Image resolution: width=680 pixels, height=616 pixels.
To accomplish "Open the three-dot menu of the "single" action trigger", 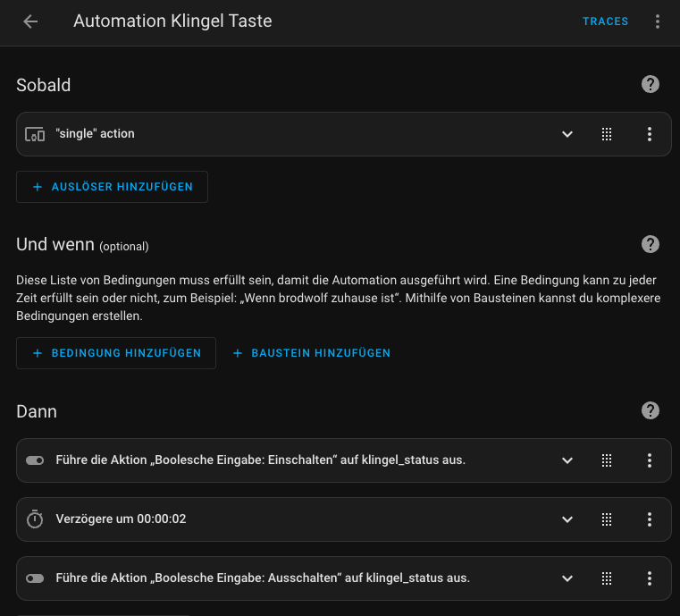I will tap(650, 134).
